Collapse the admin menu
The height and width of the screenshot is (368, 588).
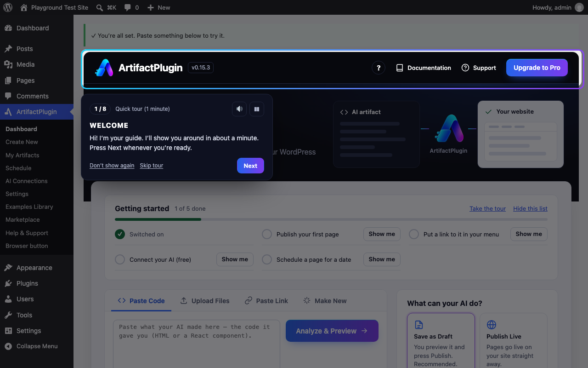click(37, 346)
